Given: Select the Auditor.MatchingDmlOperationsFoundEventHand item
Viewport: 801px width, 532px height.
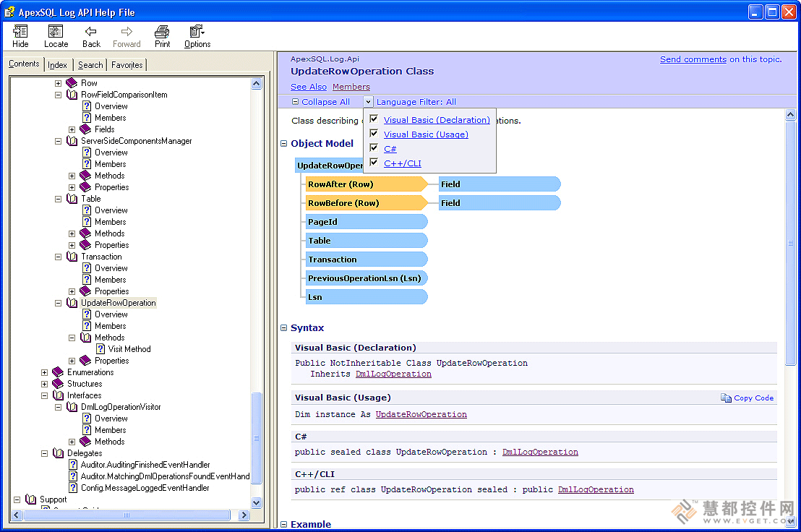Looking at the screenshot, I should [165, 476].
